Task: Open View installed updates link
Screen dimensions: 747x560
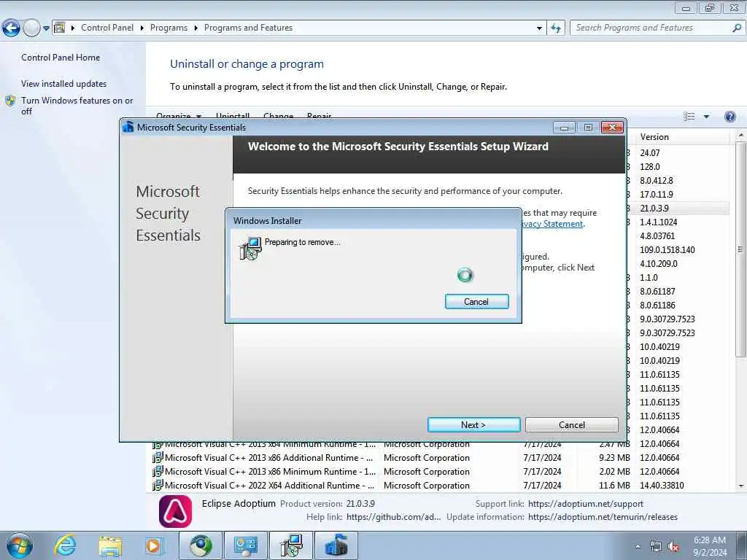Action: click(64, 83)
